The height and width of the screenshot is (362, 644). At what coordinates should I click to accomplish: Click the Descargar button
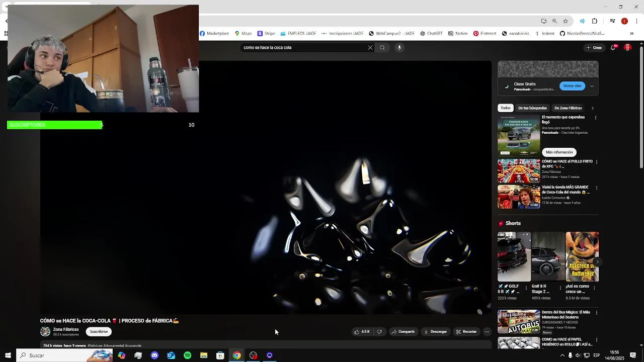(x=435, y=332)
